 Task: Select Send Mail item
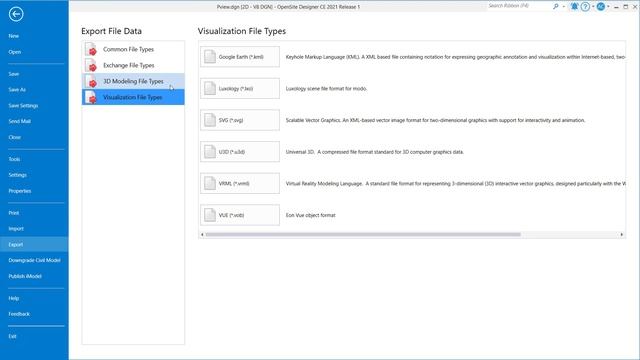[x=20, y=121]
